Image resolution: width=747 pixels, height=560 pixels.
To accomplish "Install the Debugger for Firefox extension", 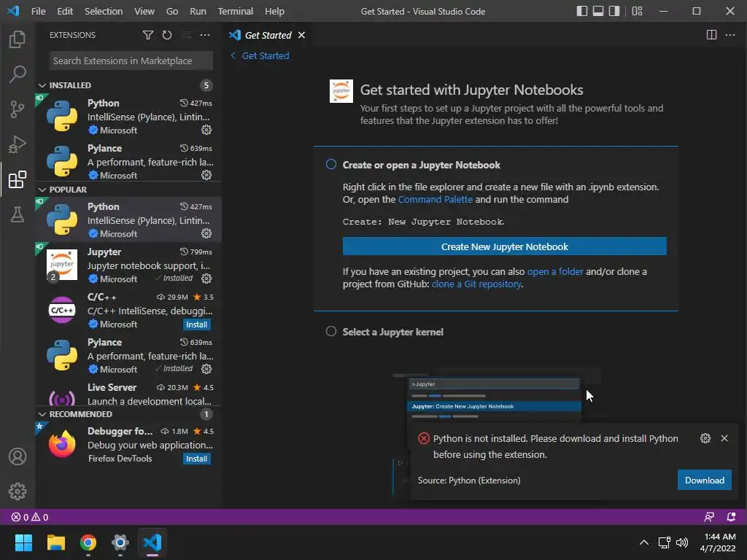I will [x=196, y=459].
